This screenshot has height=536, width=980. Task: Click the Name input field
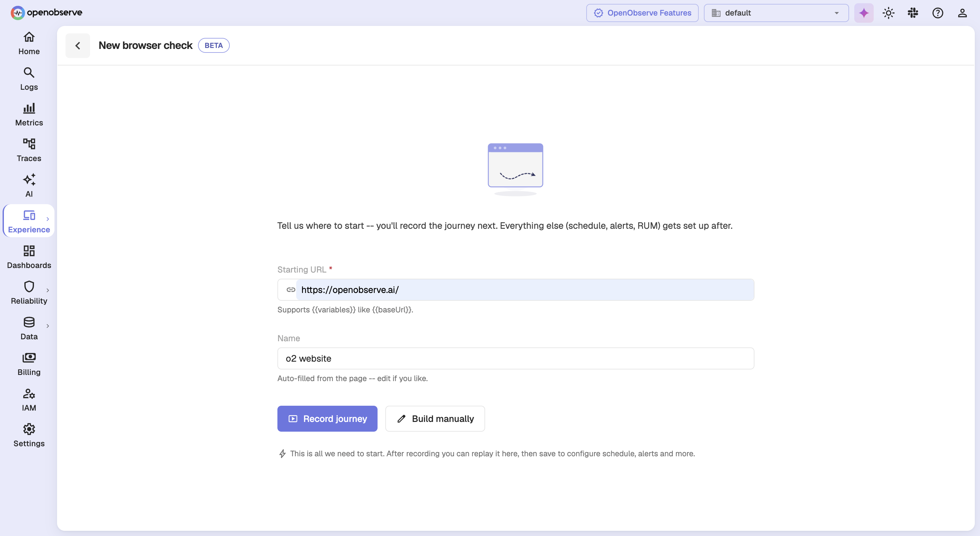[x=516, y=358]
